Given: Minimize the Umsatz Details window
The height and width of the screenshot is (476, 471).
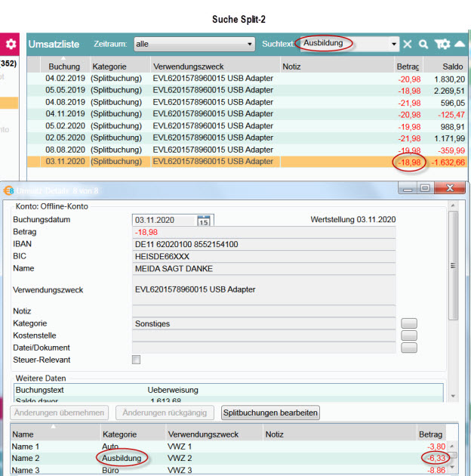Looking at the screenshot, I should point(408,188).
